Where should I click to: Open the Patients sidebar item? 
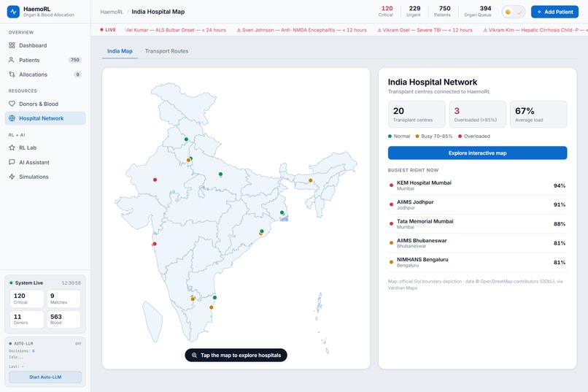click(45, 60)
